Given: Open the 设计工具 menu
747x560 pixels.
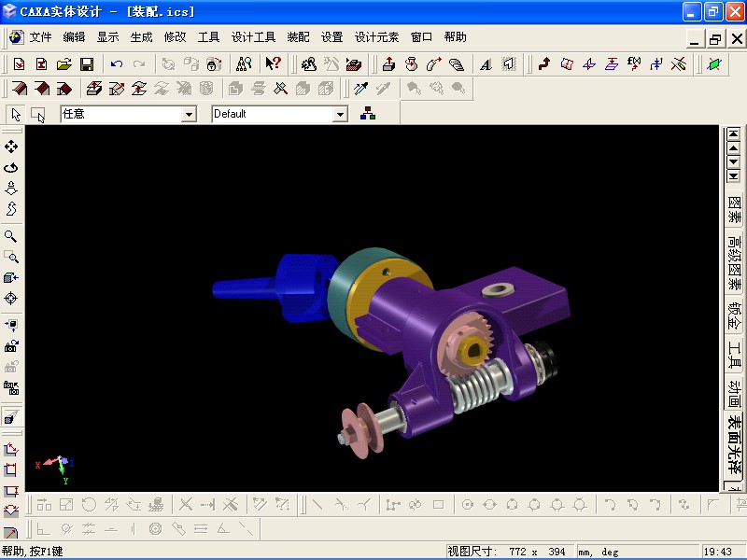Looking at the screenshot, I should [253, 37].
